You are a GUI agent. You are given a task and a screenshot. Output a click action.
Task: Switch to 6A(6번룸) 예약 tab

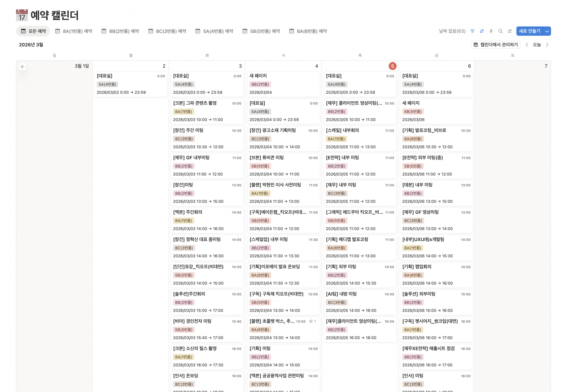click(308, 31)
